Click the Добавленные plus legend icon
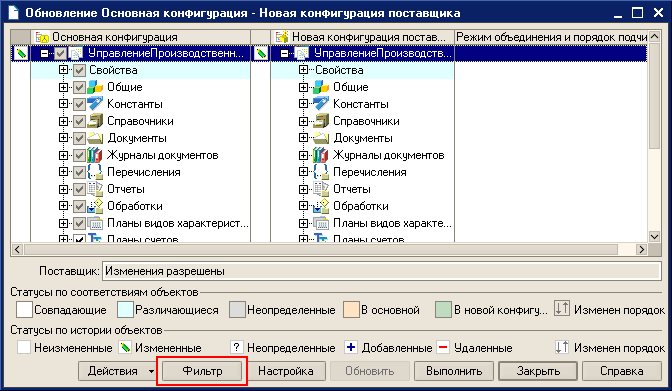 click(x=351, y=347)
